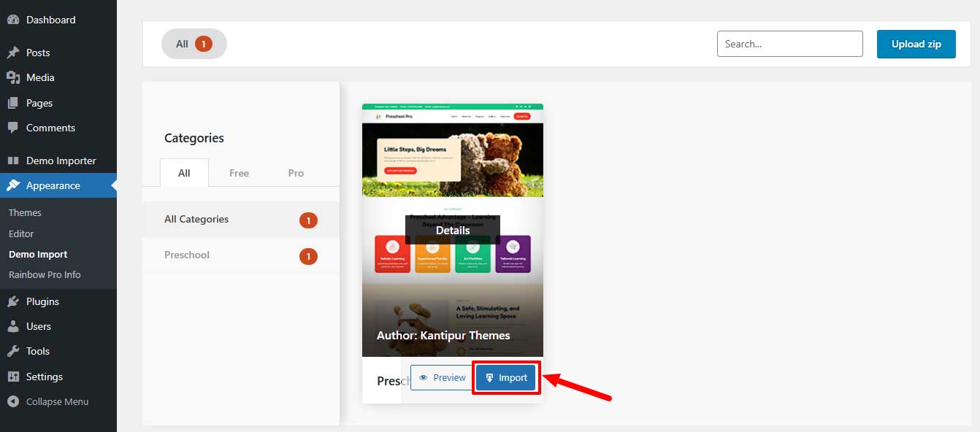Screen dimensions: 980x432
Task: Import the Preschool demo
Action: click(x=506, y=377)
